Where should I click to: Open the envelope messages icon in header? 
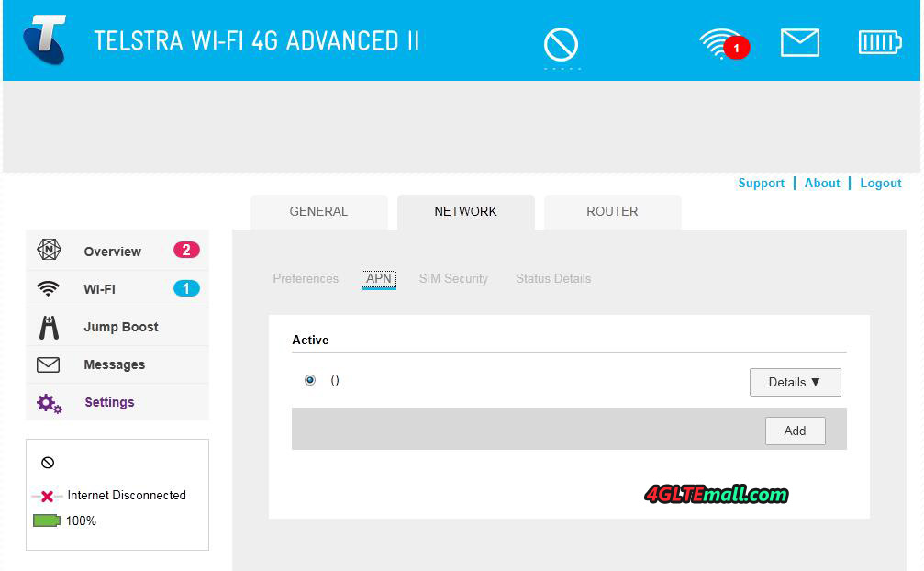[x=800, y=42]
